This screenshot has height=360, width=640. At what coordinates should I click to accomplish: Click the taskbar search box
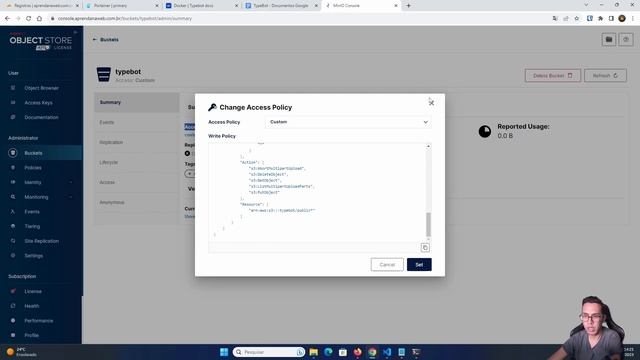click(x=269, y=352)
